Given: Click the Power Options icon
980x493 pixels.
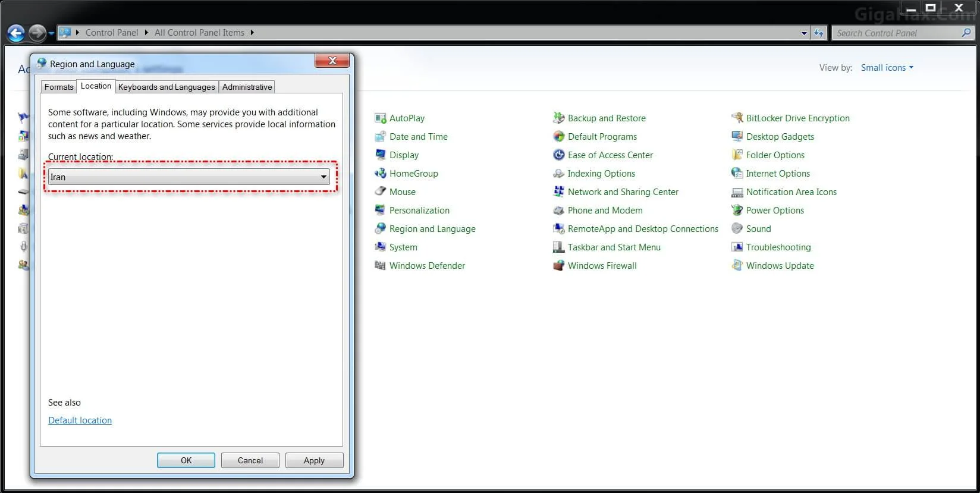Looking at the screenshot, I should (x=737, y=211).
